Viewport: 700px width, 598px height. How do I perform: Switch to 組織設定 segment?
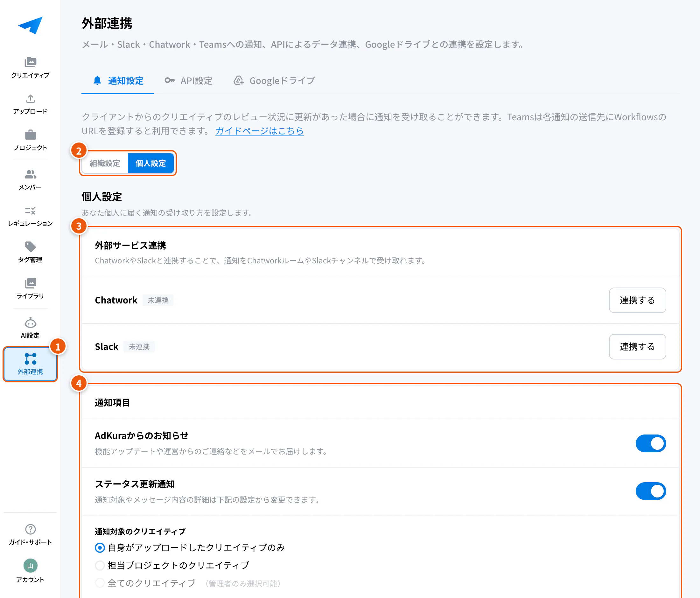[x=105, y=163]
